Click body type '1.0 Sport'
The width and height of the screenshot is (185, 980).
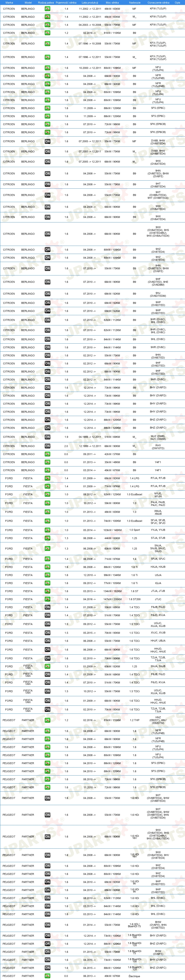pos(134,530)
